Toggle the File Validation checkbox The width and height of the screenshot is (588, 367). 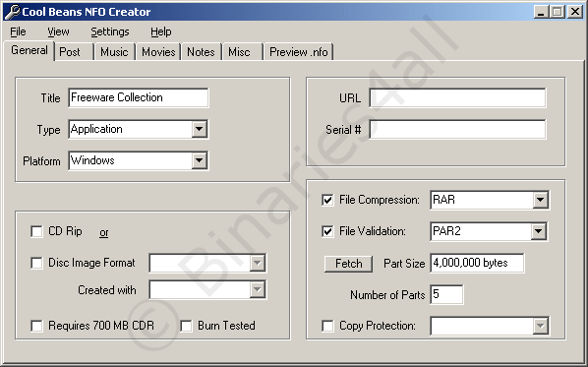[x=327, y=231]
